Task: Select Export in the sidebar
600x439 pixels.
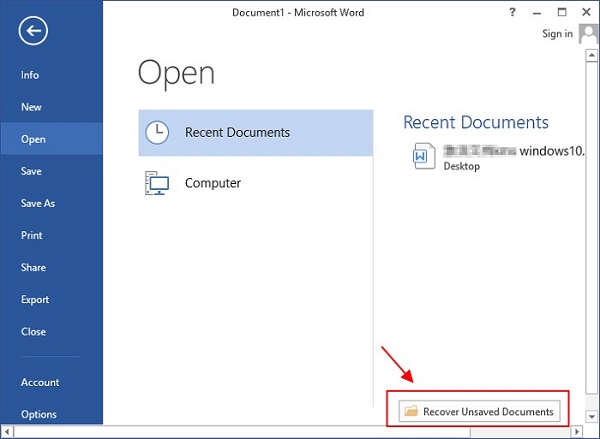Action: point(35,299)
